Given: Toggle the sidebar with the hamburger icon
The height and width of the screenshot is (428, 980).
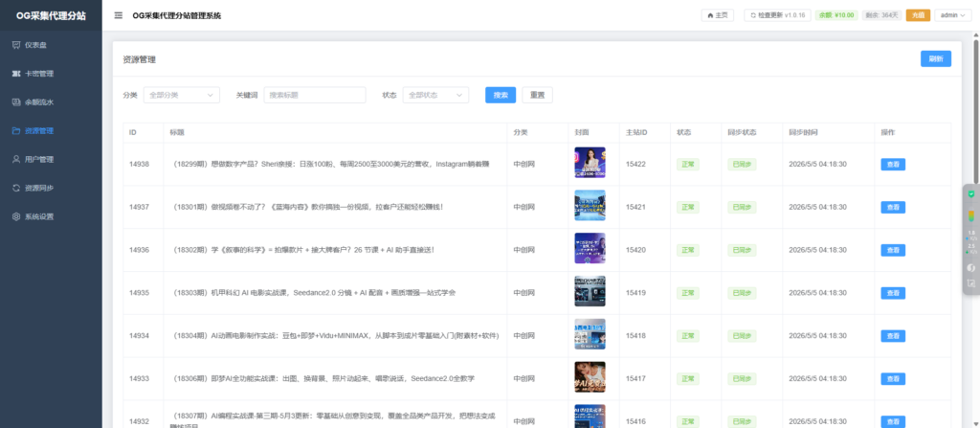Looking at the screenshot, I should coord(118,15).
